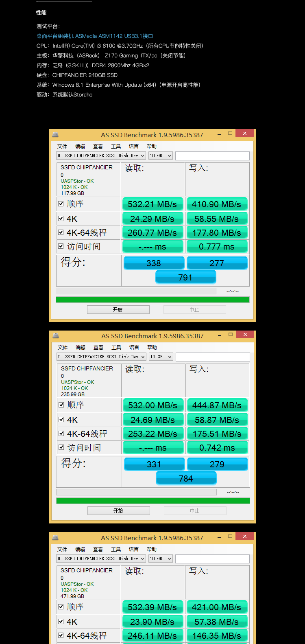Click the empty text field in the 471.99 GB window
Viewport: 305px width, 644px height.
(x=212, y=559)
